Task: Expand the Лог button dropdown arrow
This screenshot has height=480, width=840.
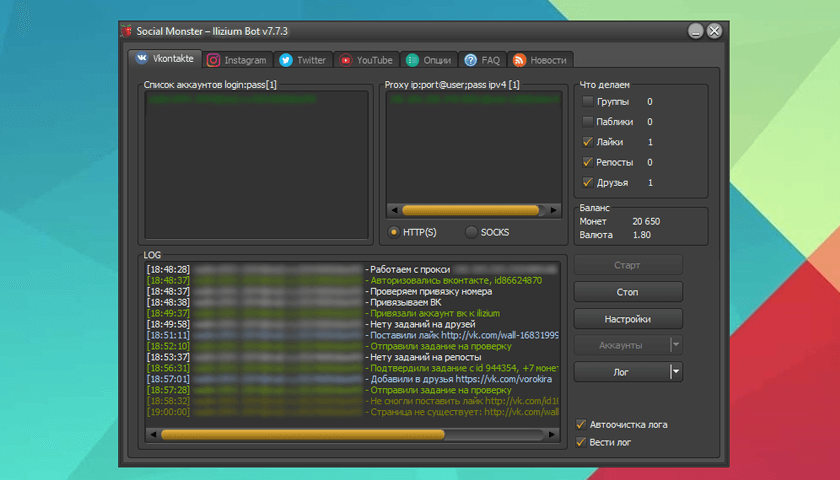Action: coord(676,371)
